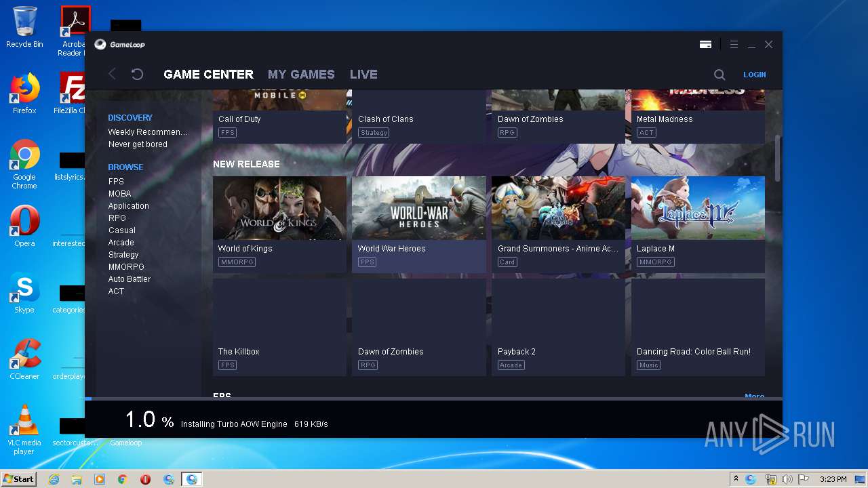
Task: Browse Application category
Action: (129, 206)
